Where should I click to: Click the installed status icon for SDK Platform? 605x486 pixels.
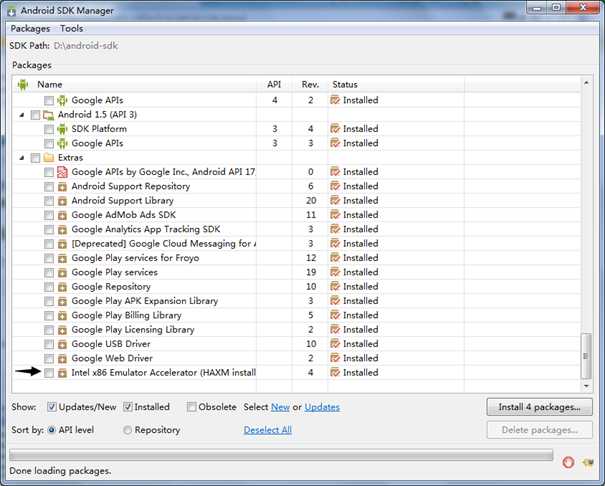click(335, 129)
